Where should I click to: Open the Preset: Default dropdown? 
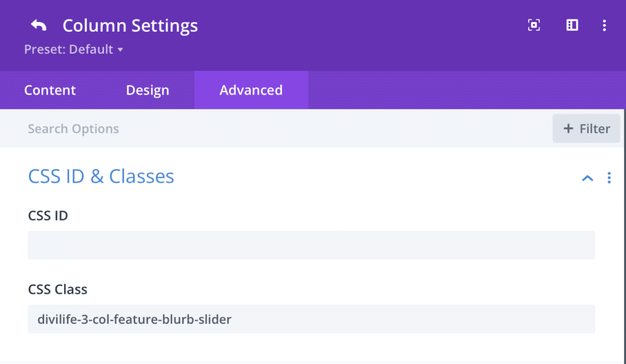pyautogui.click(x=73, y=49)
